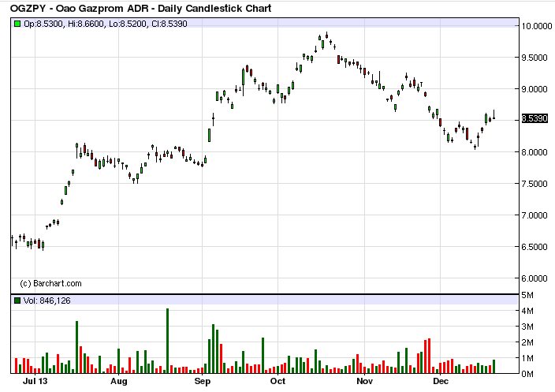Click the 'Jul 13' date axis label
The height and width of the screenshot is (392, 555).
pos(35,382)
